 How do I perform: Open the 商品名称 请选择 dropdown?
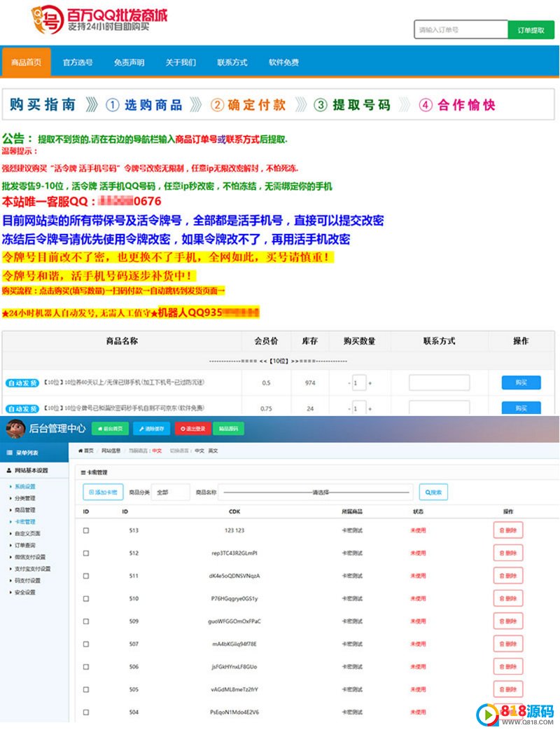coord(316,492)
